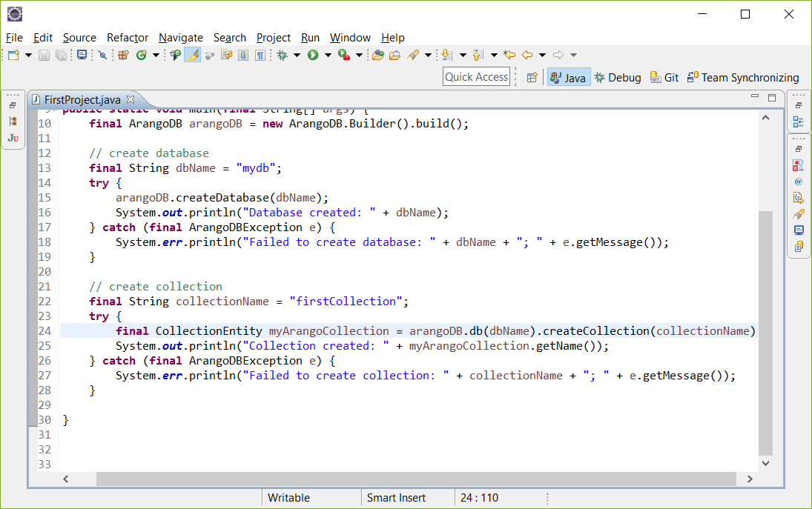Click the Debug bug icon in toolbar
The height and width of the screenshot is (509, 812).
click(x=283, y=55)
